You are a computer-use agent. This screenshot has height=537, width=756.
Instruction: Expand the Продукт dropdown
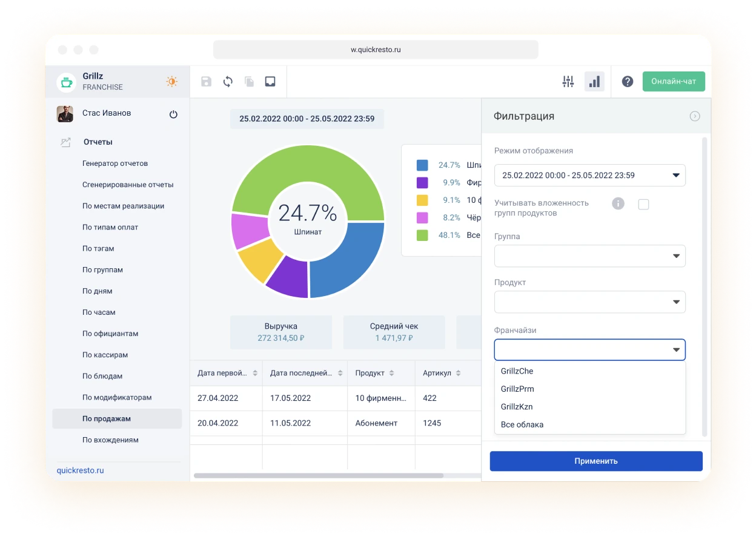589,302
